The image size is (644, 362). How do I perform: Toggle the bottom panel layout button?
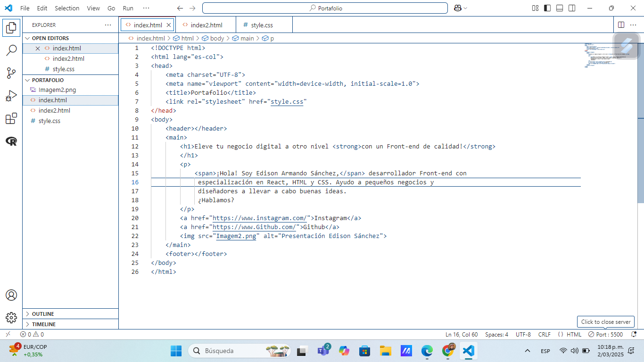[560, 8]
